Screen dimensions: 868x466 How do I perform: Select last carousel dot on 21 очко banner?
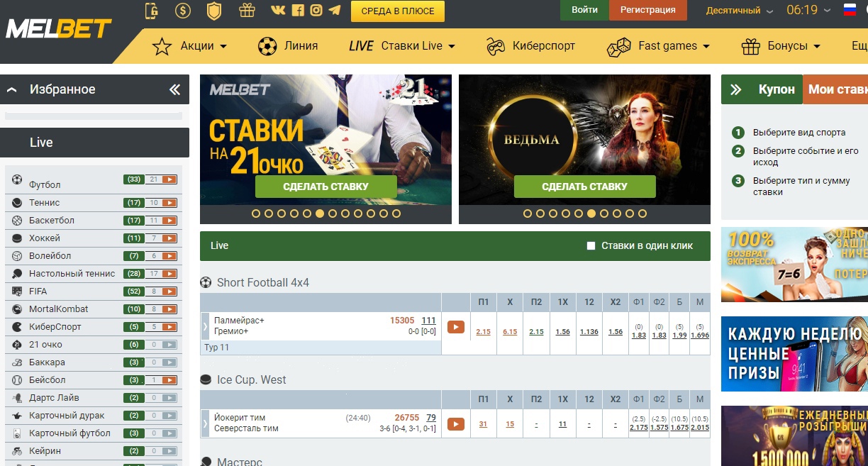pyautogui.click(x=396, y=213)
